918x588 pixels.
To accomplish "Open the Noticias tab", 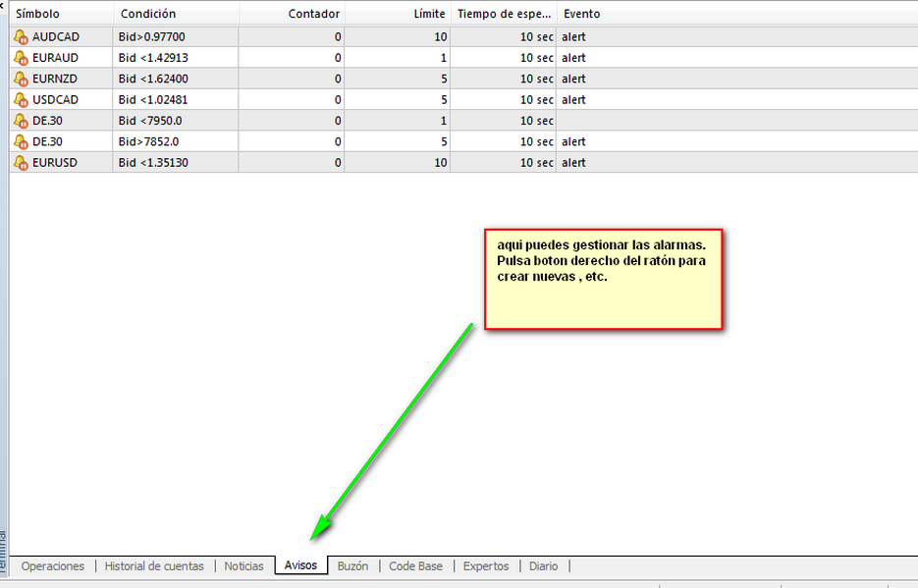I will pyautogui.click(x=243, y=566).
